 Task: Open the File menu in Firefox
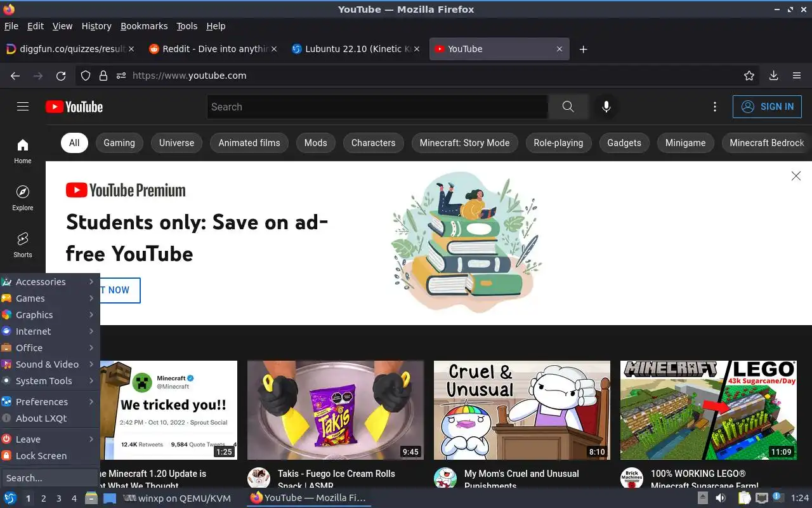(11, 26)
